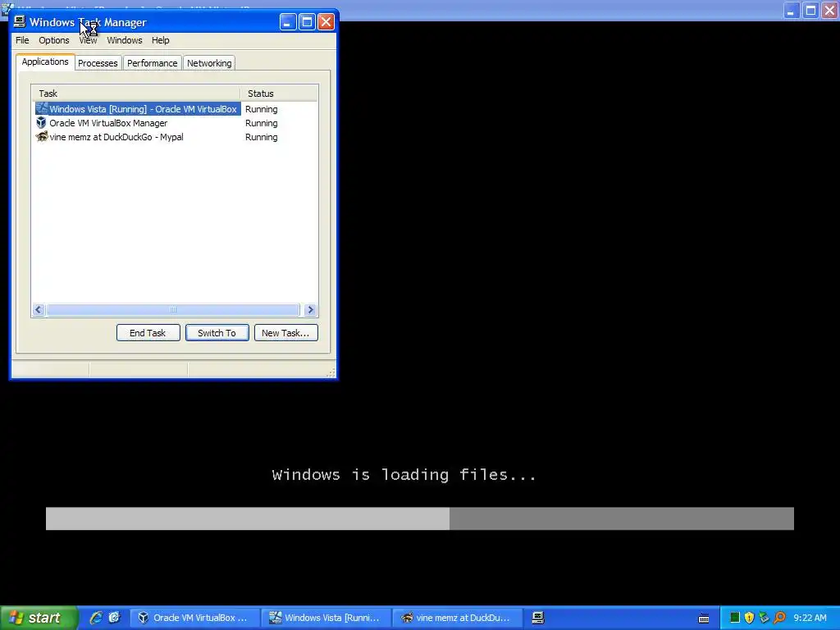Click the Switch To button
Screen dimensions: 840x630
[x=217, y=333]
